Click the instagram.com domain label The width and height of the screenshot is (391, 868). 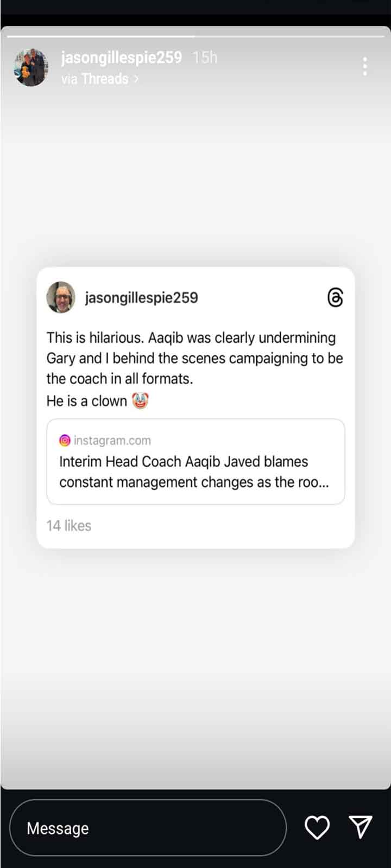coord(112,441)
